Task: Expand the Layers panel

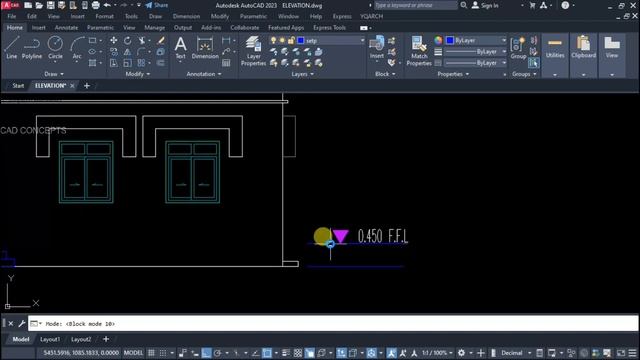Action: (302, 74)
